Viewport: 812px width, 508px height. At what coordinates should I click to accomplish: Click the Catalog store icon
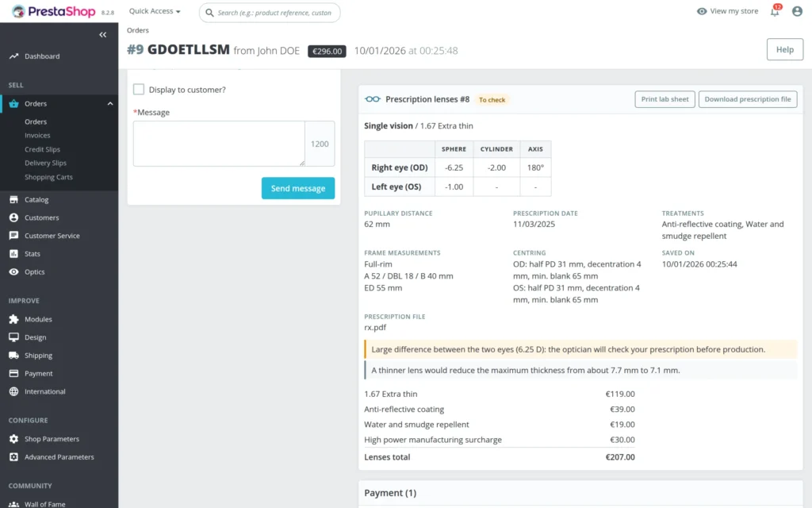[13, 199]
